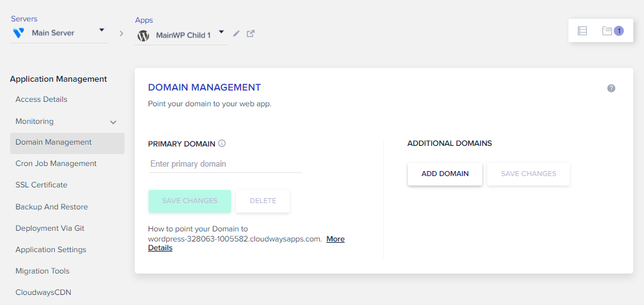
Task: Click the notification badge showing 1
Action: 619,31
